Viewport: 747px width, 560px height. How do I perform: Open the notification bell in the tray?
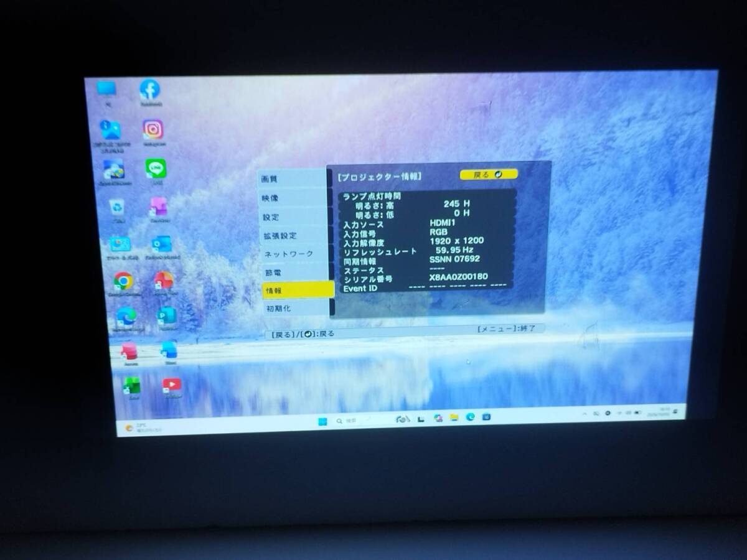coord(675,411)
